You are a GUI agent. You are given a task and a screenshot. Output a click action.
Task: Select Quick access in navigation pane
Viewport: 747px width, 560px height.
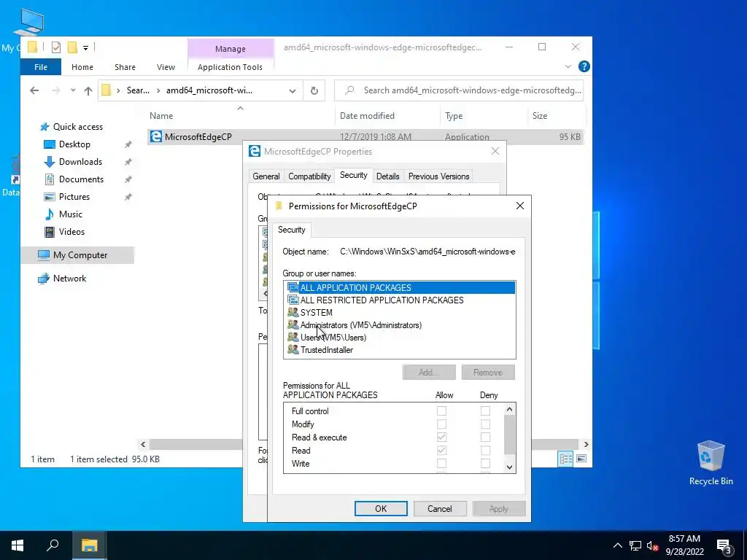coord(77,127)
